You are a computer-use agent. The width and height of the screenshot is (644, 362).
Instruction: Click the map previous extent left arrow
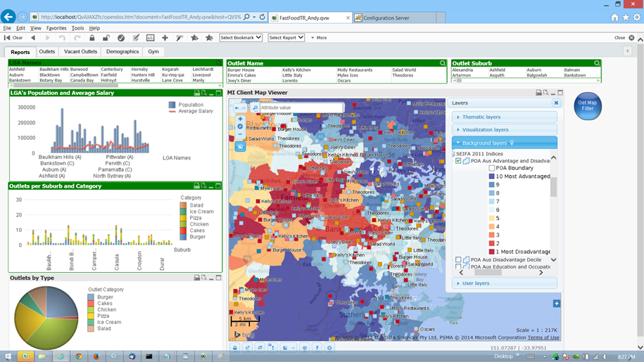coord(237,108)
